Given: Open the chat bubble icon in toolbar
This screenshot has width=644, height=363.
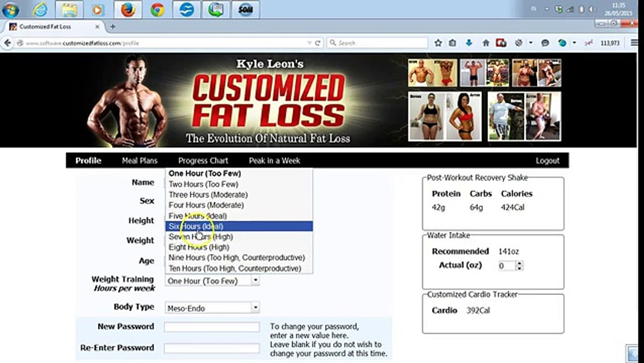Looking at the screenshot, I should 545,43.
